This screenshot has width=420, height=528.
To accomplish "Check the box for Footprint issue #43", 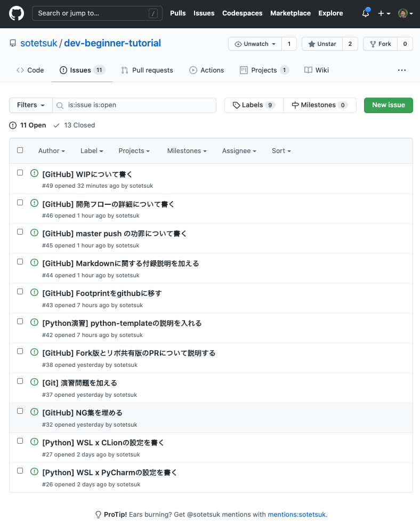I will click(x=20, y=292).
